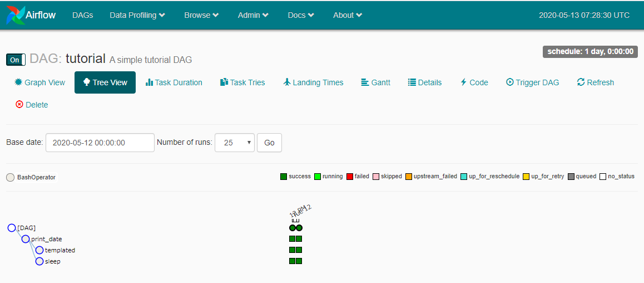Refresh the DAG
644x283 pixels.
(x=595, y=82)
